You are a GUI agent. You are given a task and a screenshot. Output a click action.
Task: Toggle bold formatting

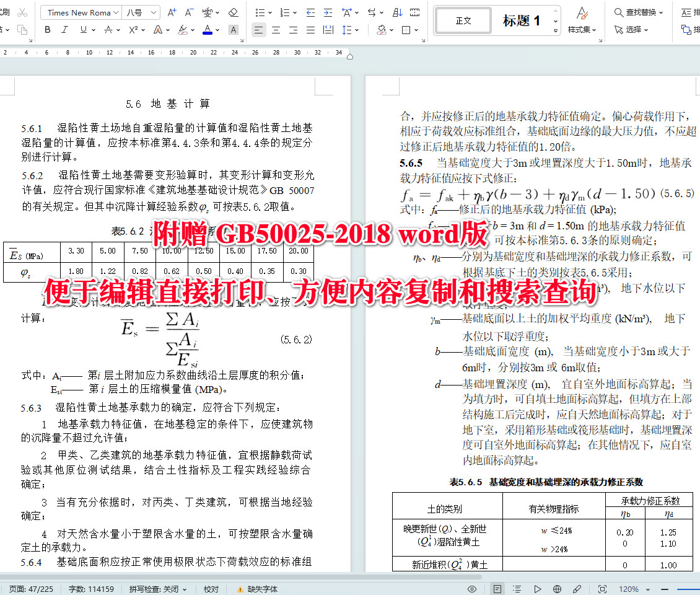coord(48,30)
